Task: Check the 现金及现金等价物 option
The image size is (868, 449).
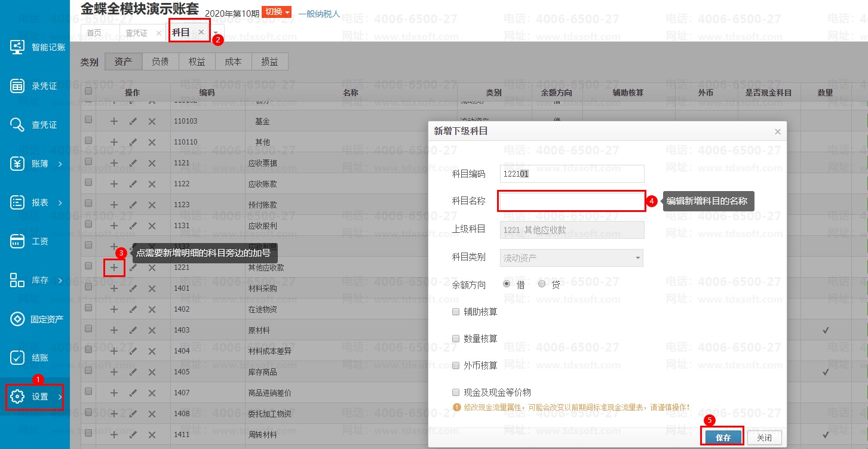Action: pyautogui.click(x=456, y=392)
